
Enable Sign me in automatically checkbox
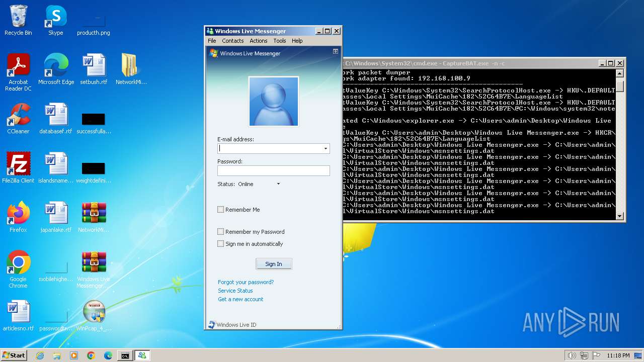(220, 244)
